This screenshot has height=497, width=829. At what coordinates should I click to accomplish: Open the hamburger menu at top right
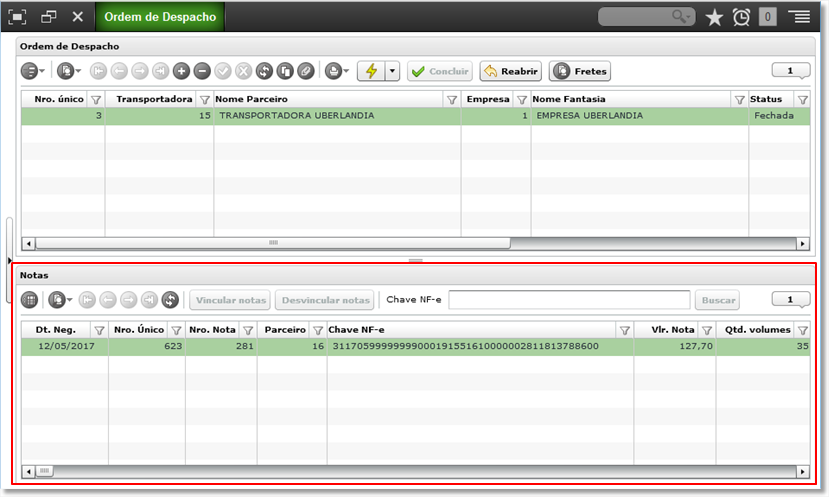point(800,17)
